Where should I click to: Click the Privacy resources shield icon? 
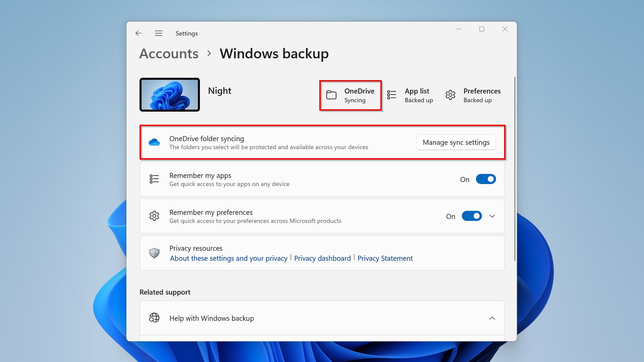(154, 252)
